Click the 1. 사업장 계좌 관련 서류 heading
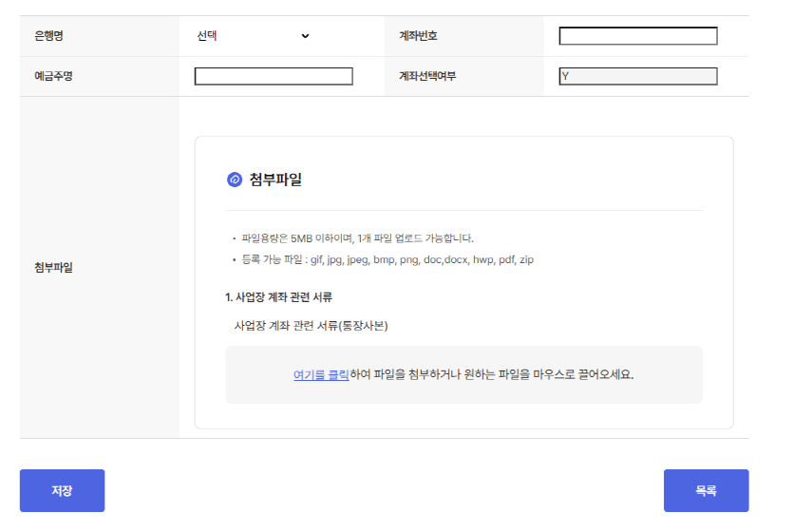 tap(278, 297)
